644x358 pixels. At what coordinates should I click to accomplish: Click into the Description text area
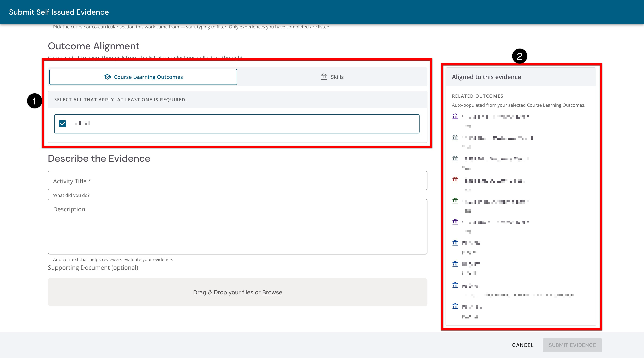[x=237, y=227]
